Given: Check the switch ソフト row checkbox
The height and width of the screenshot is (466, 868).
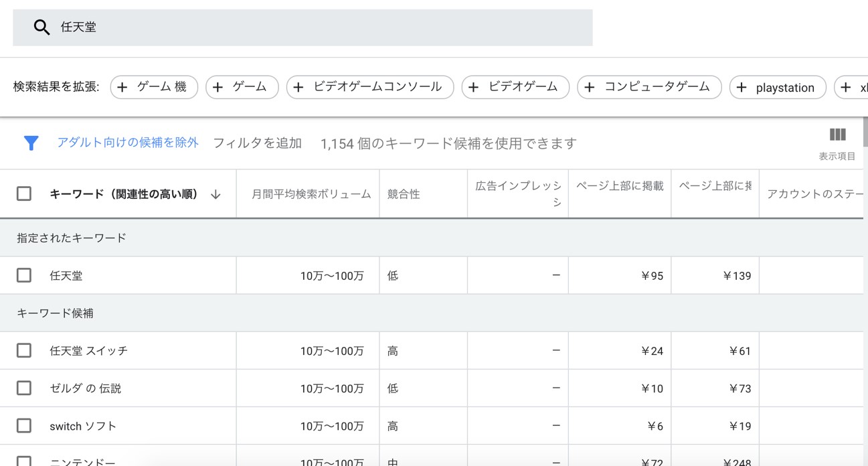Looking at the screenshot, I should (24, 425).
